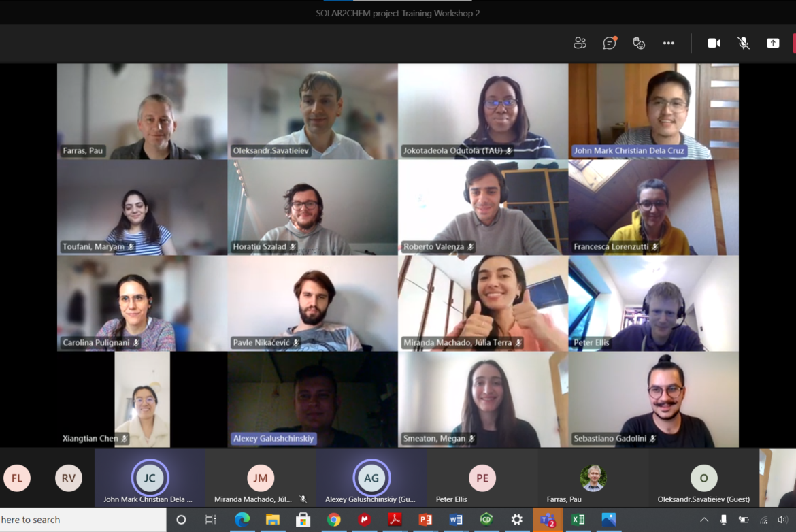Open the participants panel icon

coord(580,43)
